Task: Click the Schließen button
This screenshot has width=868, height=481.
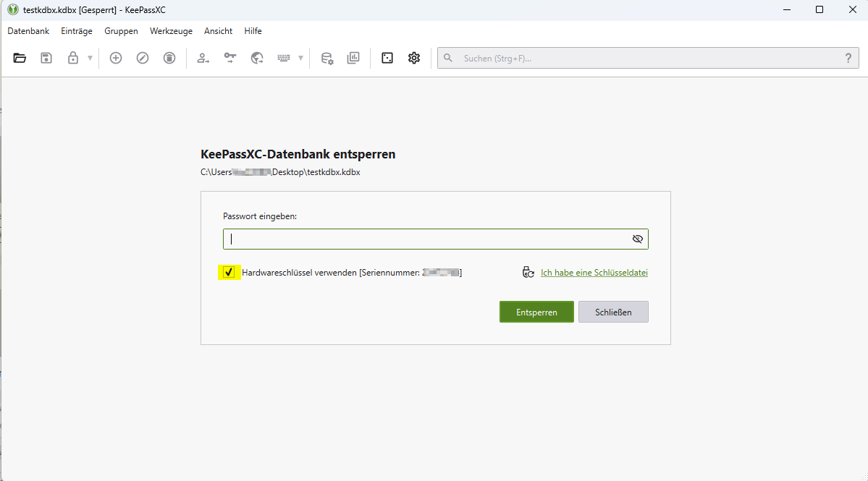Action: pos(613,312)
